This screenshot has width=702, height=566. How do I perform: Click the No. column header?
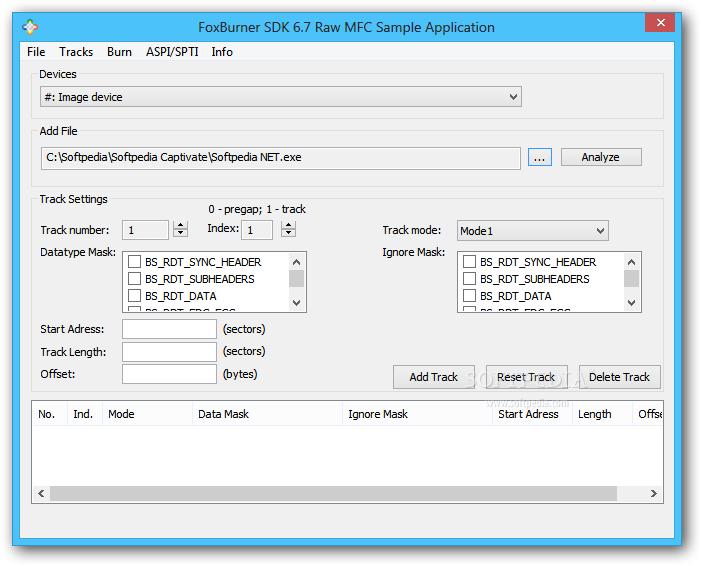[49, 414]
